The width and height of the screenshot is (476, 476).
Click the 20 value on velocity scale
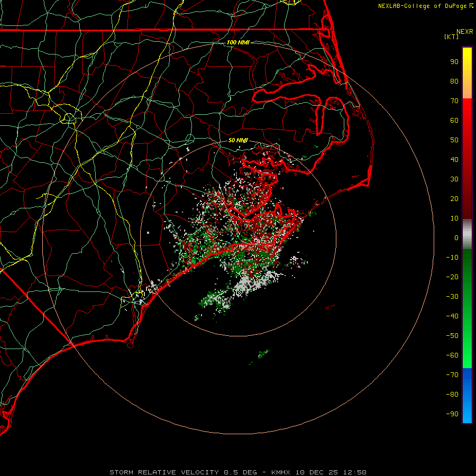[x=454, y=199]
